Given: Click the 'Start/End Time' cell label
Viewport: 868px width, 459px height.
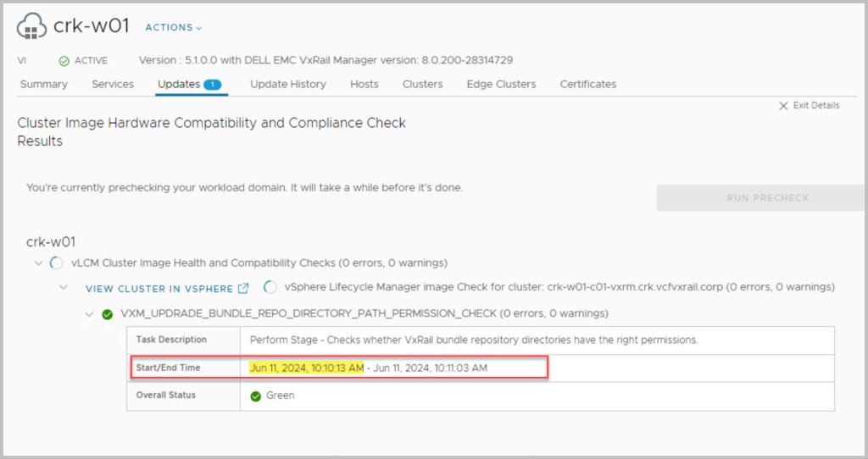Looking at the screenshot, I should tap(169, 368).
